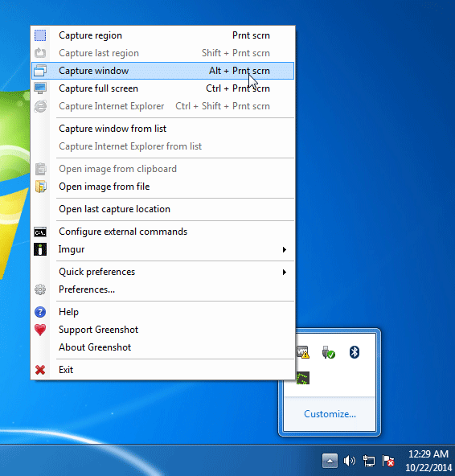The width and height of the screenshot is (455, 476).
Task: Click the taskbar clock showing 12:29 AM
Action: (428, 461)
